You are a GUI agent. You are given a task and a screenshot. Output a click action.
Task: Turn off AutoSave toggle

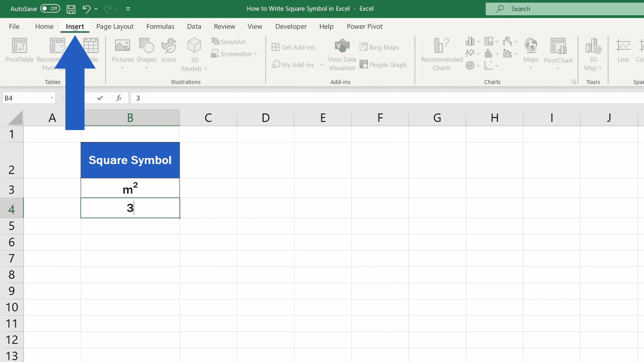tap(50, 8)
